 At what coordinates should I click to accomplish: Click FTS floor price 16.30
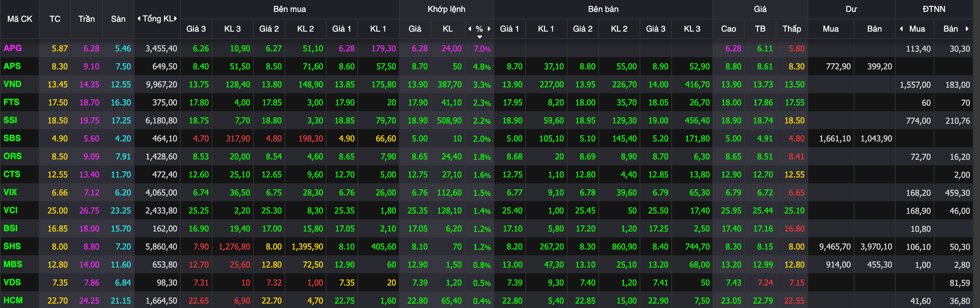pos(121,103)
